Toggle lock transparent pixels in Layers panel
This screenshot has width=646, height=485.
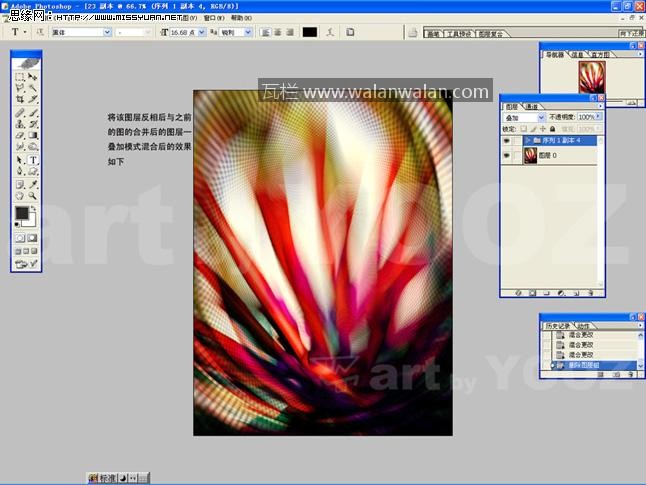524,129
